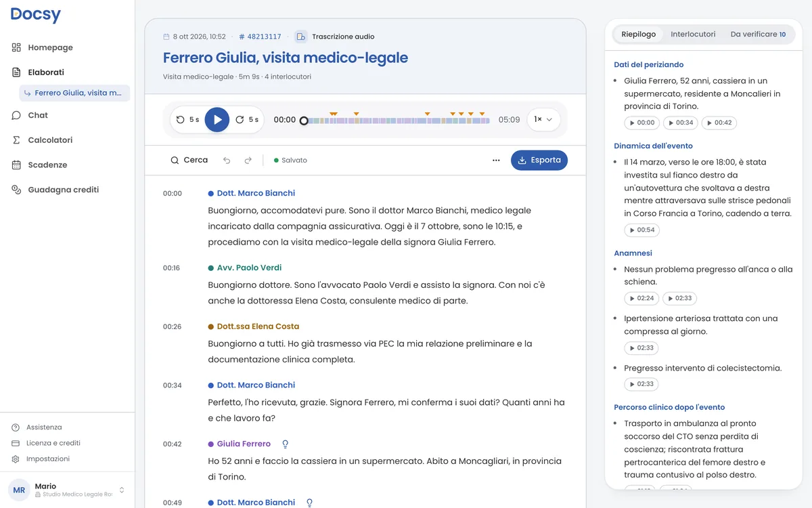Click speaker Dott.ssa Elena Costa

(258, 326)
